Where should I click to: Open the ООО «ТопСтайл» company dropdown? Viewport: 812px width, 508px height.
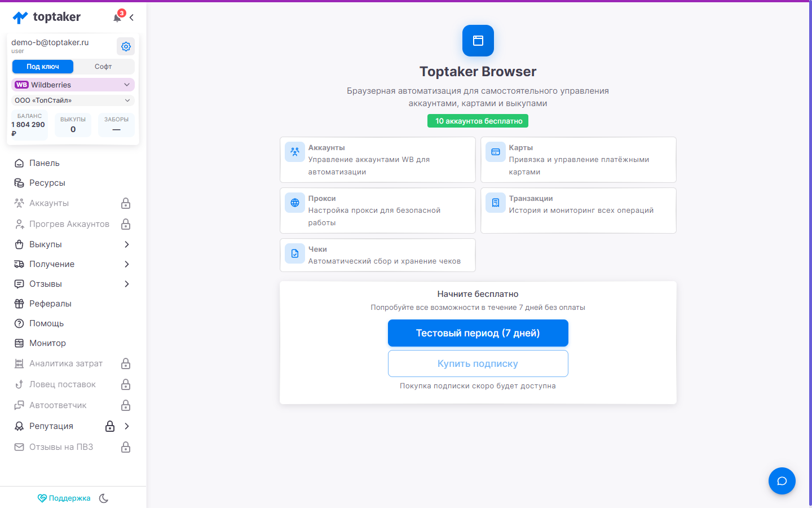(x=73, y=100)
